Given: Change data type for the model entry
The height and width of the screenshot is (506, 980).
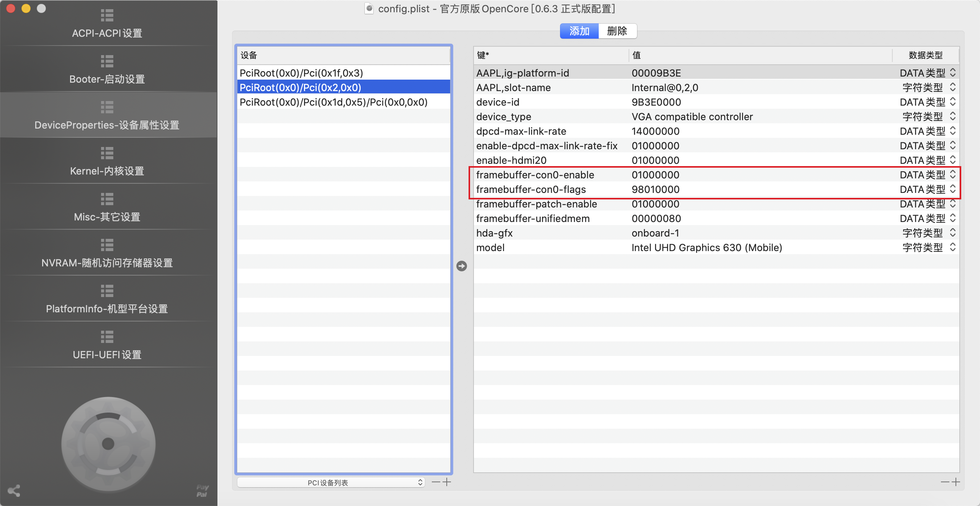Looking at the screenshot, I should [x=952, y=247].
